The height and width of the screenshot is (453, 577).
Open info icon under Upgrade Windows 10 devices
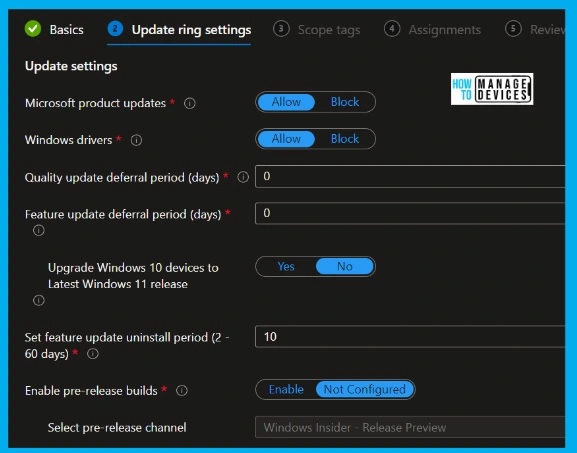pos(39,300)
